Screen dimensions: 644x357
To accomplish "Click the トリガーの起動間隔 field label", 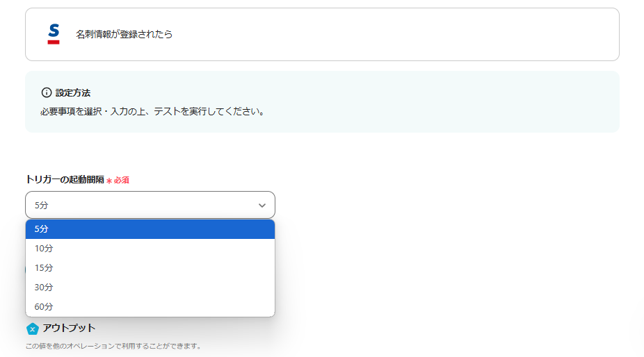I will coord(65,179).
